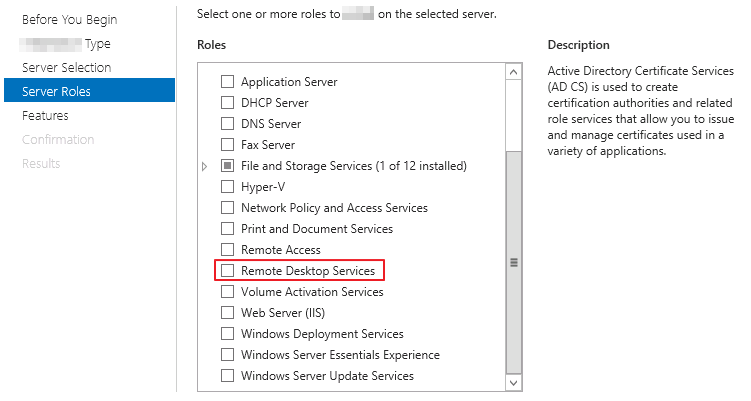Select the Remote Access role label
Viewport: 751px width, 401px height.
pyautogui.click(x=281, y=250)
